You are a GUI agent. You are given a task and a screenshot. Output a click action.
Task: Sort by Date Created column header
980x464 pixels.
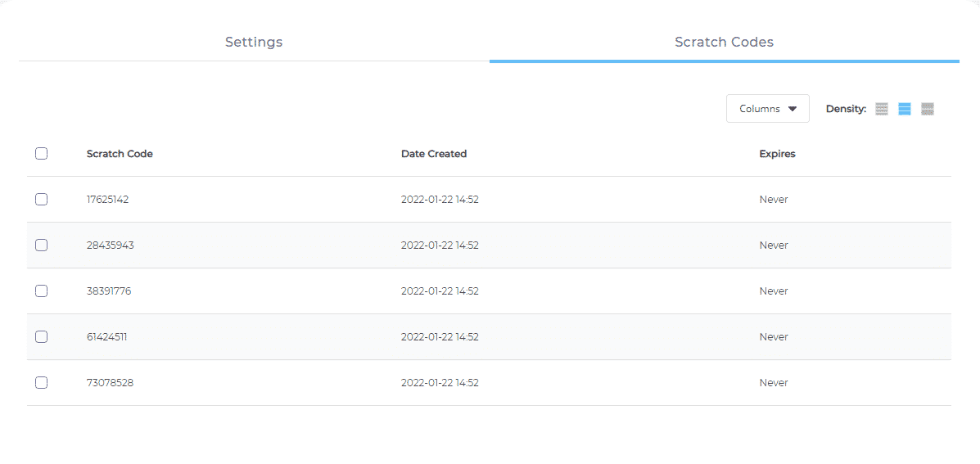434,154
